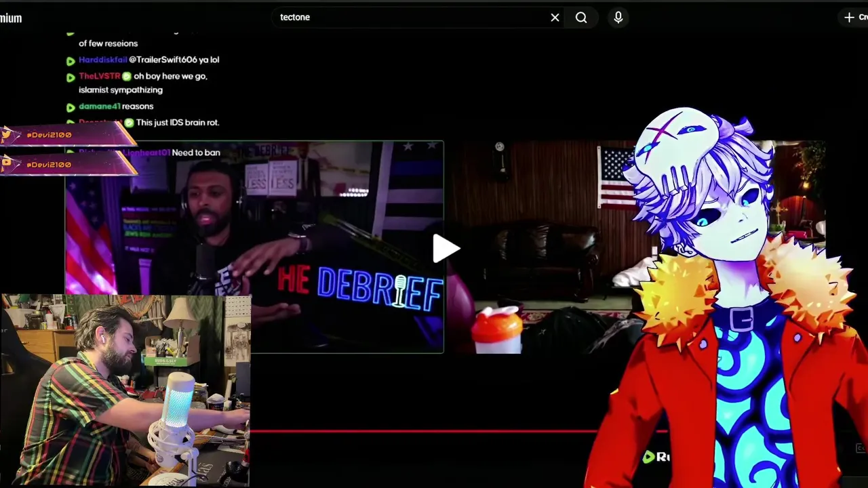Click the streamer webcam overlay
The width and height of the screenshot is (868, 488).
[x=125, y=390]
